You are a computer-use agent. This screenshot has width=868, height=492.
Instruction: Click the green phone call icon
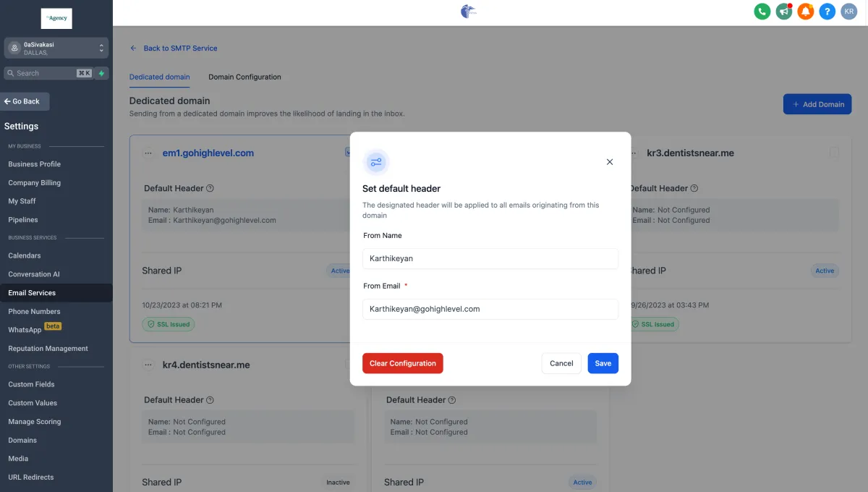tap(762, 12)
